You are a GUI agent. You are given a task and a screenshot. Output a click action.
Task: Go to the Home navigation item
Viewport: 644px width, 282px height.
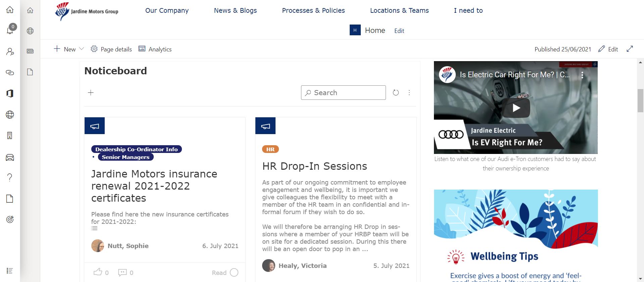(375, 30)
